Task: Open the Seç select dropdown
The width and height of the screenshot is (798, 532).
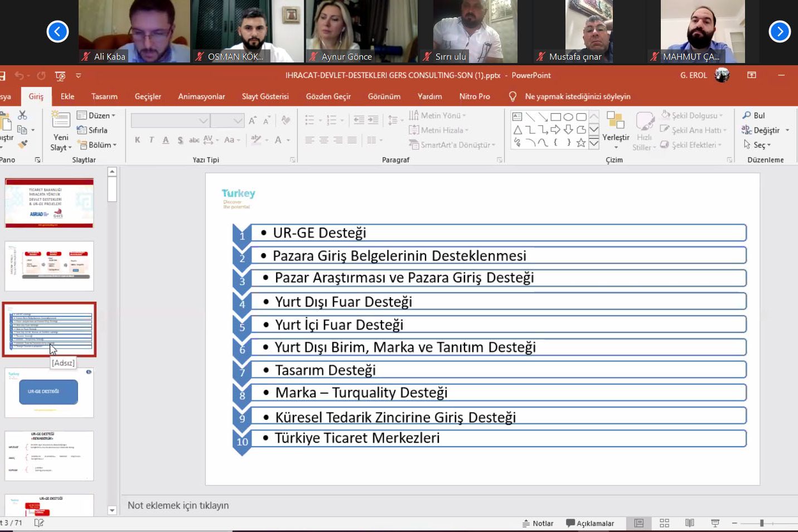Action: [x=758, y=145]
